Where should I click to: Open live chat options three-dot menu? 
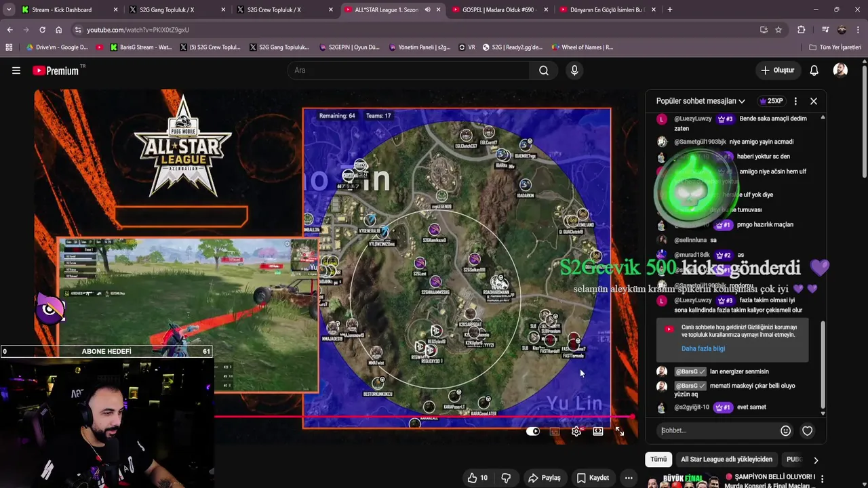click(795, 101)
